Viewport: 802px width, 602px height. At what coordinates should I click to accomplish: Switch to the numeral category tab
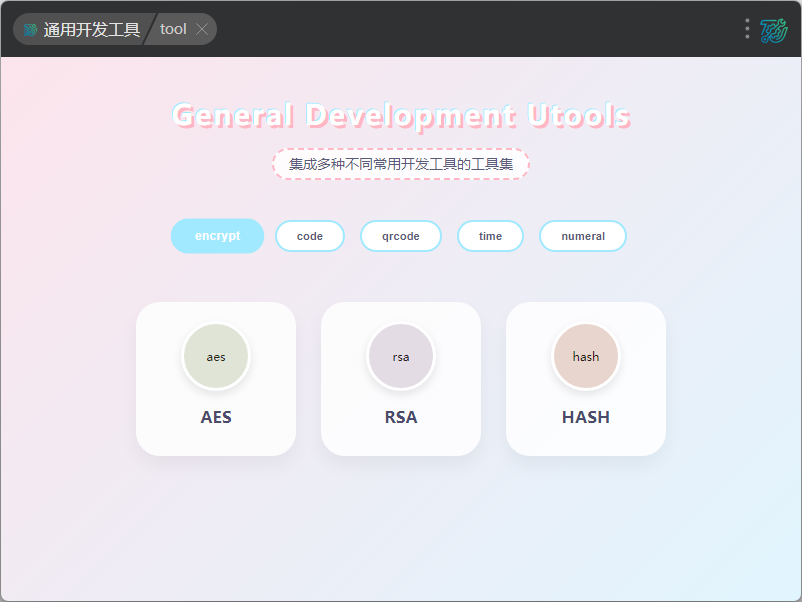point(583,236)
